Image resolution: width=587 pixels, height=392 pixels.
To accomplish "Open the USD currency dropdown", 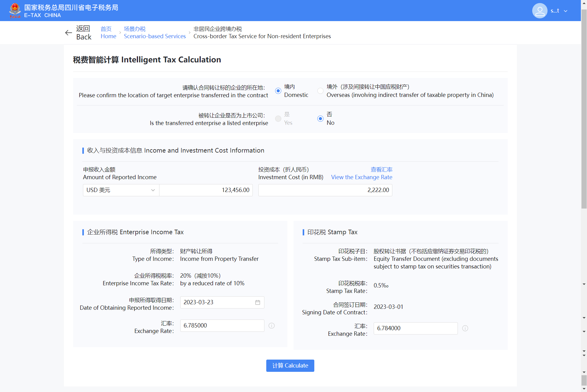I will tap(121, 190).
